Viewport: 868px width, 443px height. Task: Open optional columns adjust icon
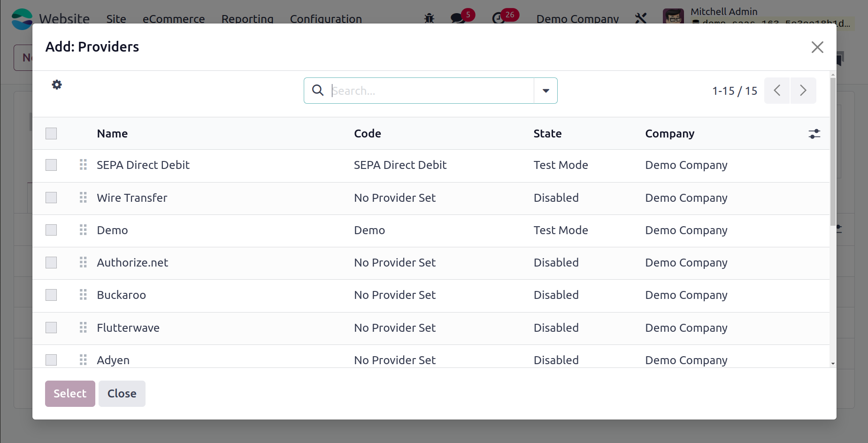tap(814, 134)
